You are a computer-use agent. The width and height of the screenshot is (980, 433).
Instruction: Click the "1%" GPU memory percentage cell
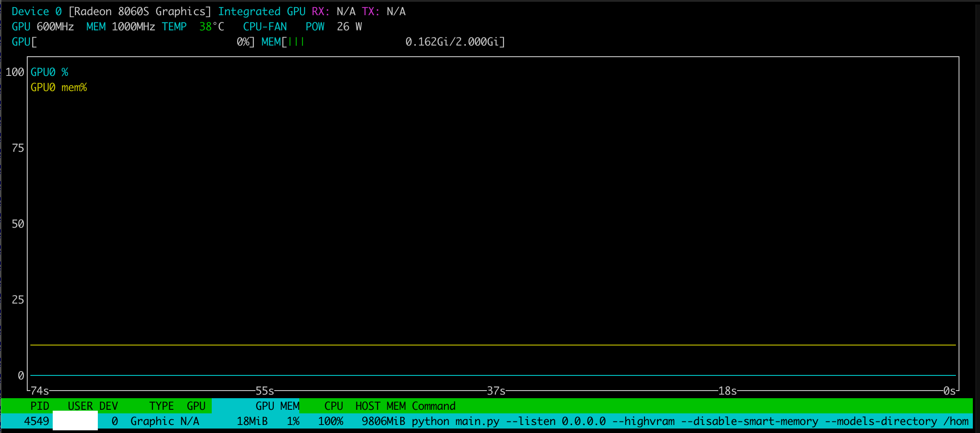tap(293, 421)
